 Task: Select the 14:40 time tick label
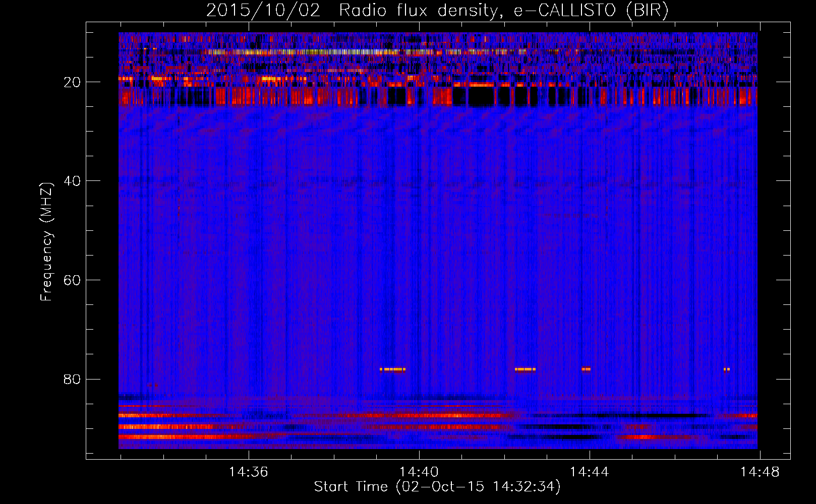419,472
